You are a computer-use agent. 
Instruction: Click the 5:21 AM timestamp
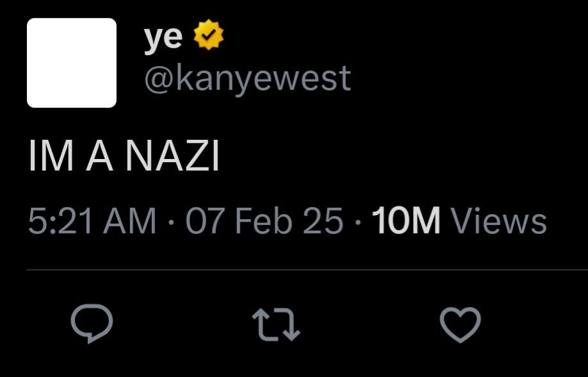92,221
